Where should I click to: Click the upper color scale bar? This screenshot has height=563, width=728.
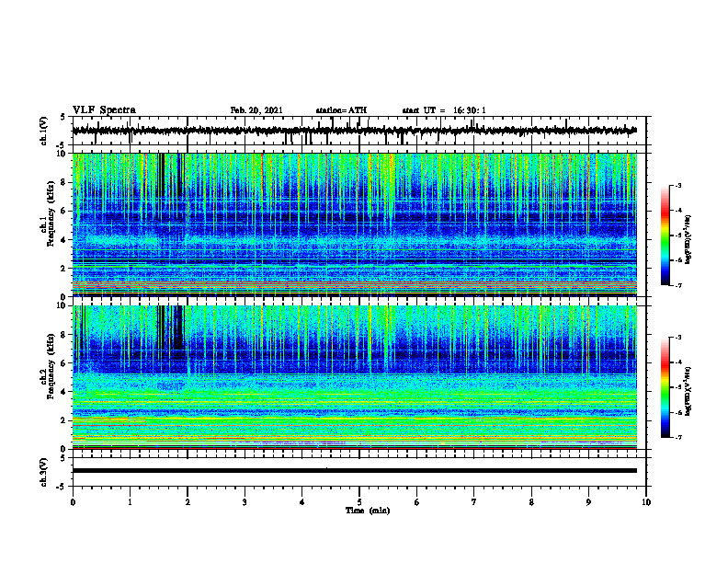665,236
